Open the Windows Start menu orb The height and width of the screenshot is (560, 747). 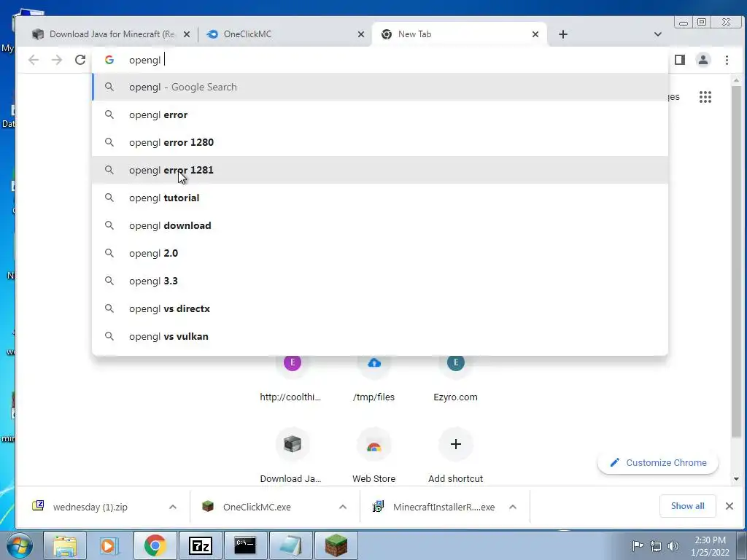coord(19,545)
